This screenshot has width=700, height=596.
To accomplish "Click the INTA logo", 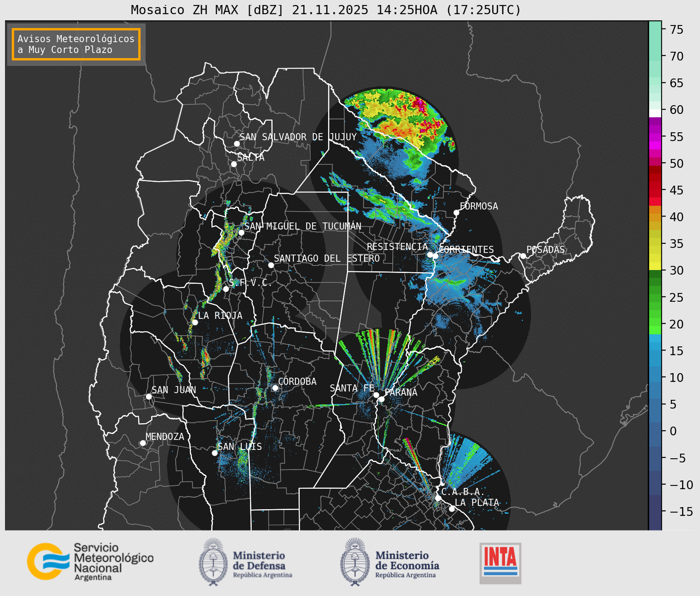I will [500, 563].
